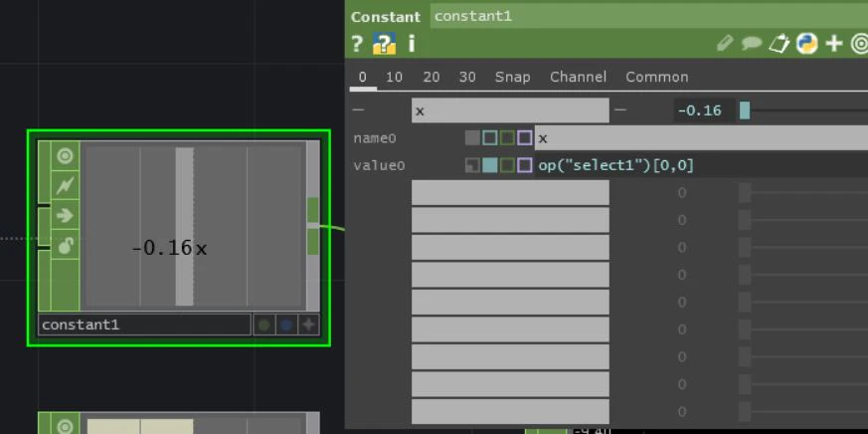Click the output connector on constant1 node's right side
The width and height of the screenshot is (868, 434).
click(313, 226)
